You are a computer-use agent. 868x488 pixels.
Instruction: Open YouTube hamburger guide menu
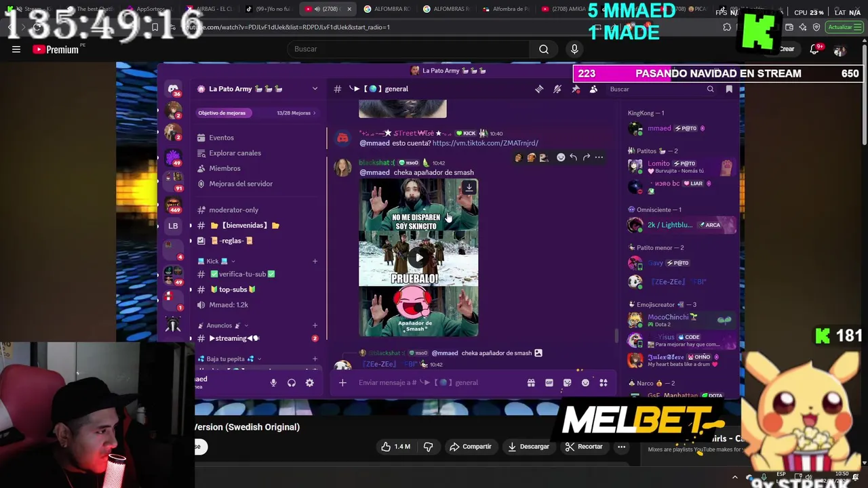[16, 49]
